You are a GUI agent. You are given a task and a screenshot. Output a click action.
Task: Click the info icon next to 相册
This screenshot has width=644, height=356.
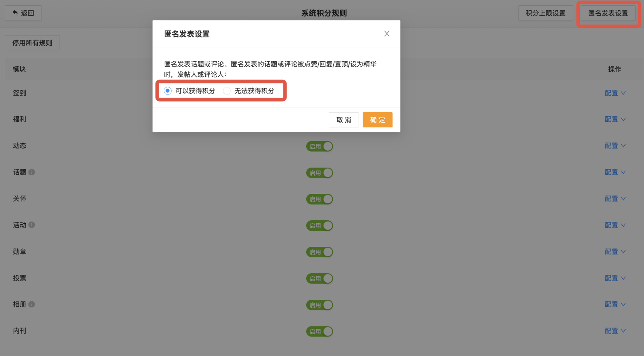pyautogui.click(x=32, y=304)
